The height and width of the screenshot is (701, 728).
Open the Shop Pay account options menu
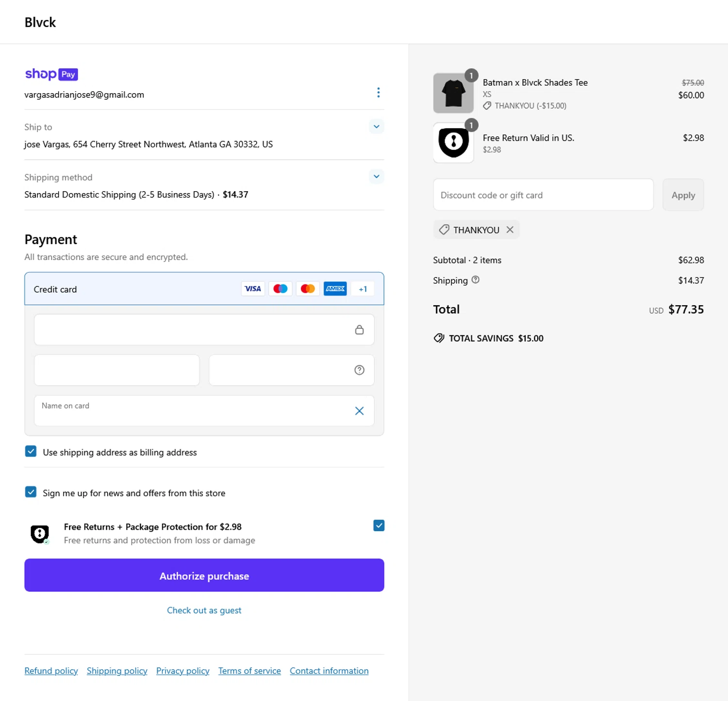378,93
